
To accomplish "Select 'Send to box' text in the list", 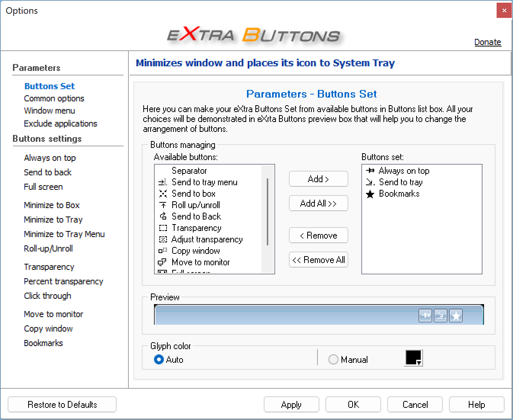I will pos(194,194).
